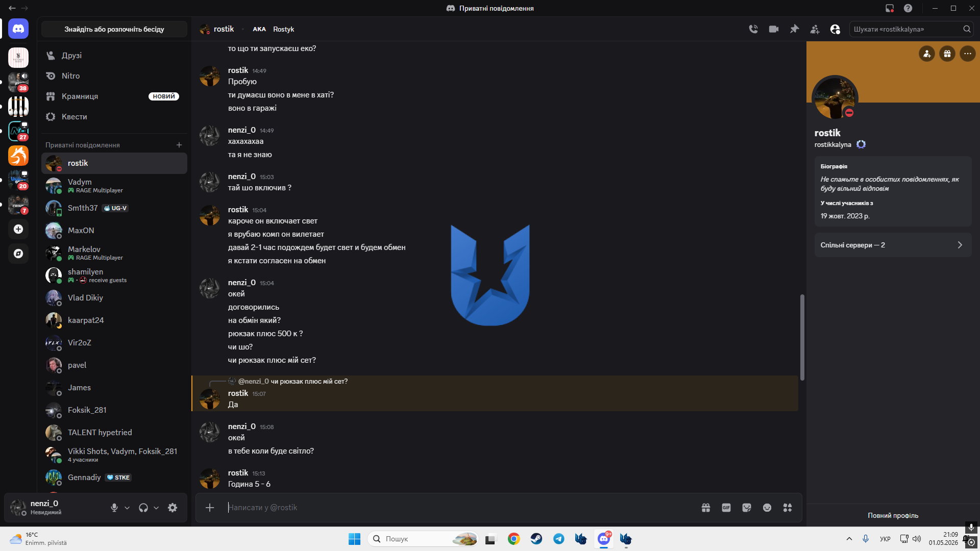The height and width of the screenshot is (551, 980).
Task: Click rostik's large profile avatar
Action: (835, 98)
